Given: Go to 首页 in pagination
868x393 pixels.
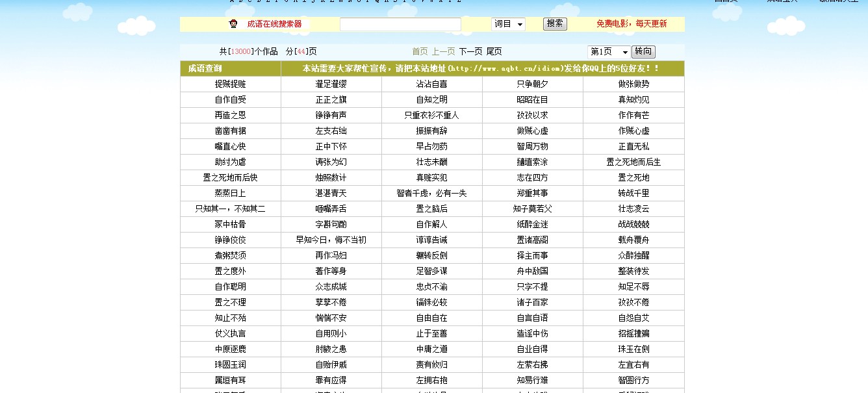Looking at the screenshot, I should (420, 52).
